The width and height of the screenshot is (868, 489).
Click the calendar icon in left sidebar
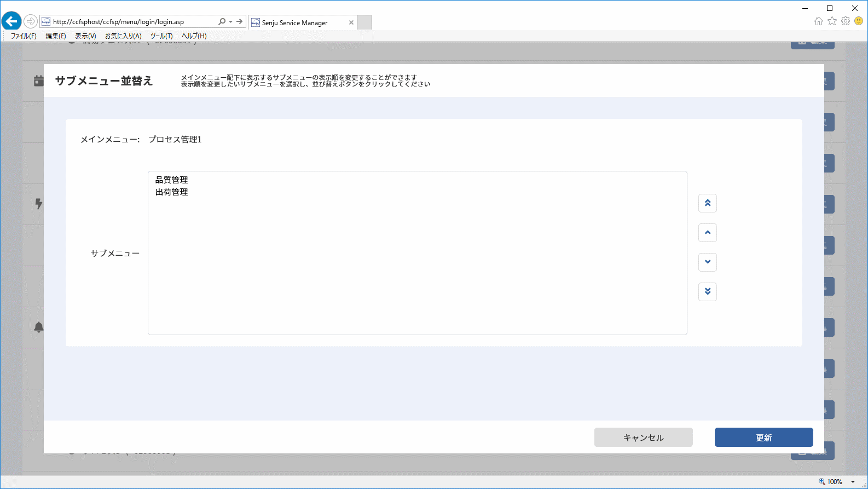click(39, 80)
